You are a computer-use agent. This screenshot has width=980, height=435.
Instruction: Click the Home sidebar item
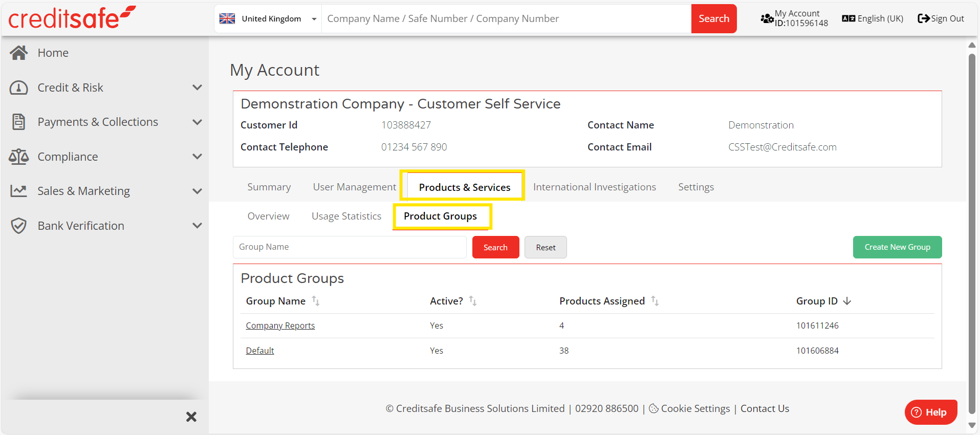click(x=104, y=53)
